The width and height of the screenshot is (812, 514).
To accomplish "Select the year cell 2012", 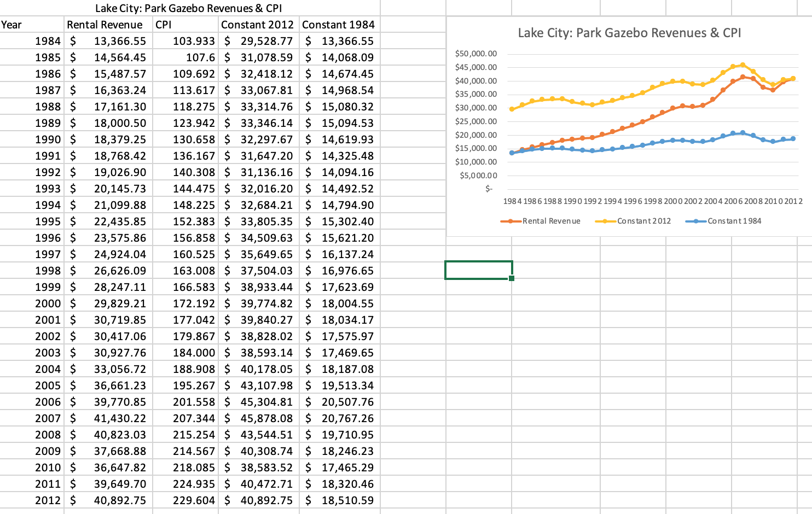I will coord(32,500).
